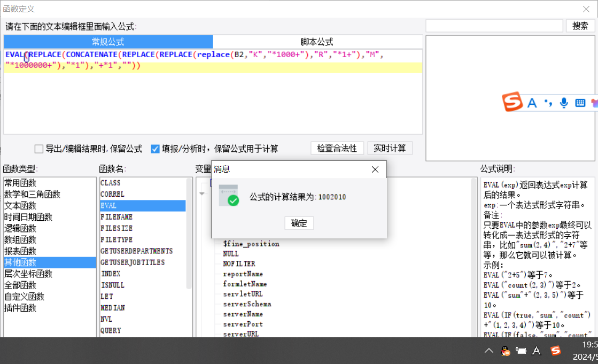
Task: Click 检查合法性 button
Action: click(337, 148)
